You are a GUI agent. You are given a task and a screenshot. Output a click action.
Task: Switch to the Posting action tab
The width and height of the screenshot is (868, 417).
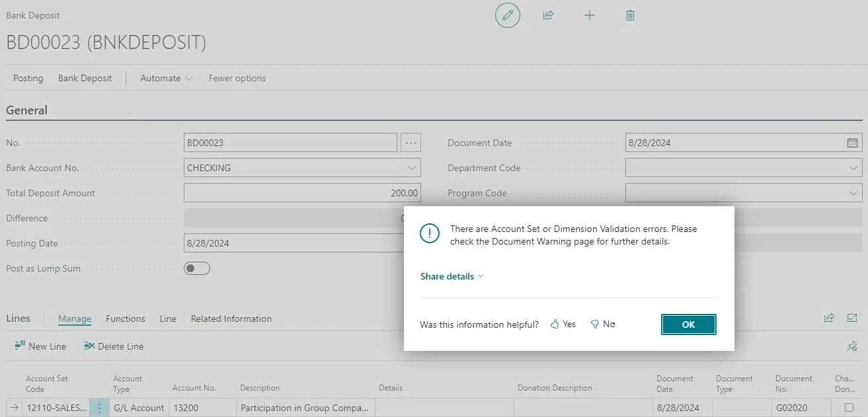28,77
